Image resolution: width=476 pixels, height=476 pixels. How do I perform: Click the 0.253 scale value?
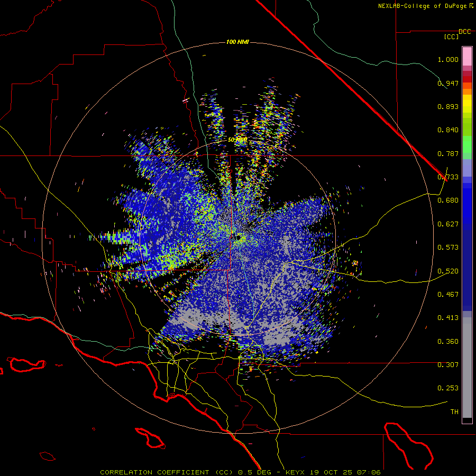tap(448, 388)
